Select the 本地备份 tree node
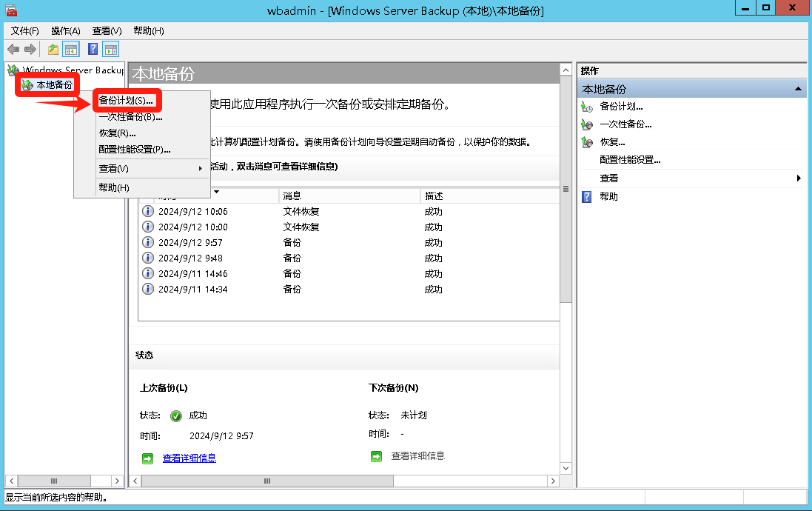The width and height of the screenshot is (812, 511). (55, 85)
